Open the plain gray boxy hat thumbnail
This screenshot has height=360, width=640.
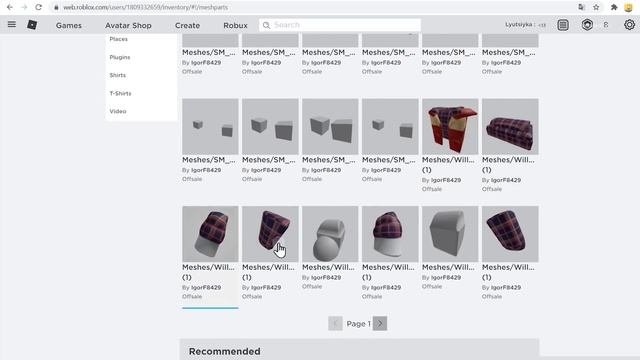point(450,234)
